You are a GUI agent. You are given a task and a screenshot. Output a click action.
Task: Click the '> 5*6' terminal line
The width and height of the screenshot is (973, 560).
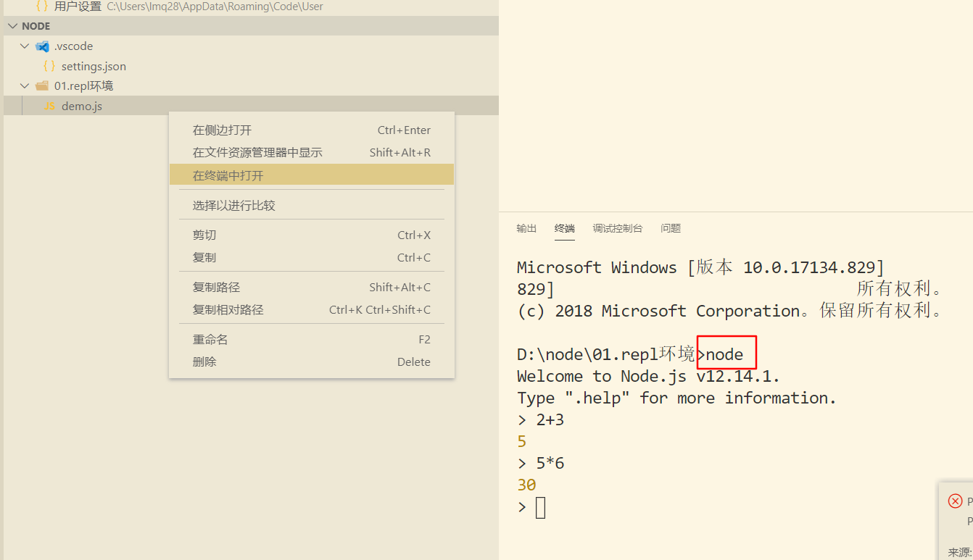point(541,464)
